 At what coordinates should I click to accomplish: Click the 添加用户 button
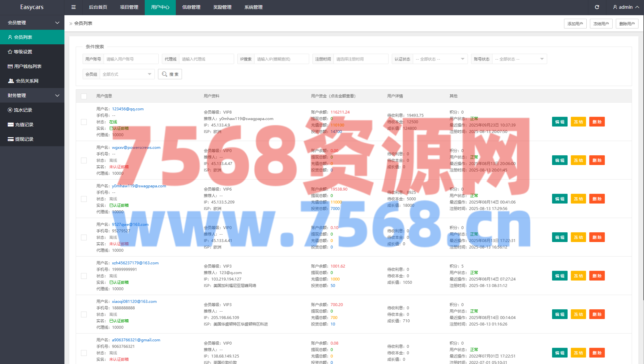pyautogui.click(x=575, y=24)
